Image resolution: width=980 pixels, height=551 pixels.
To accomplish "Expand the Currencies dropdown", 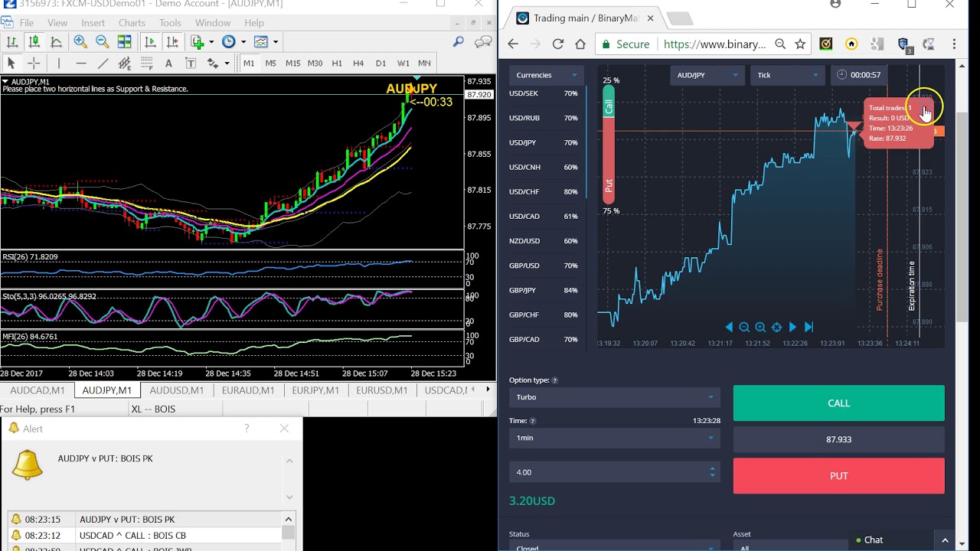I will pos(547,75).
